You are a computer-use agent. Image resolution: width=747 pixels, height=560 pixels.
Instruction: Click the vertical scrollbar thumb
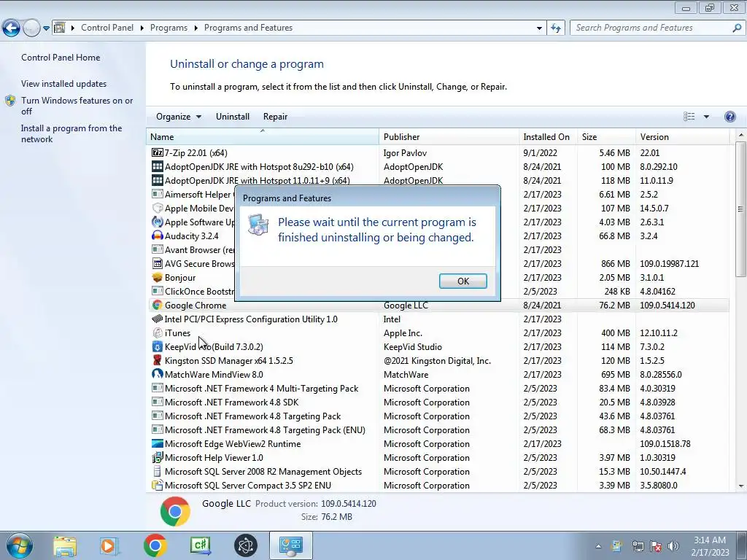[741, 209]
